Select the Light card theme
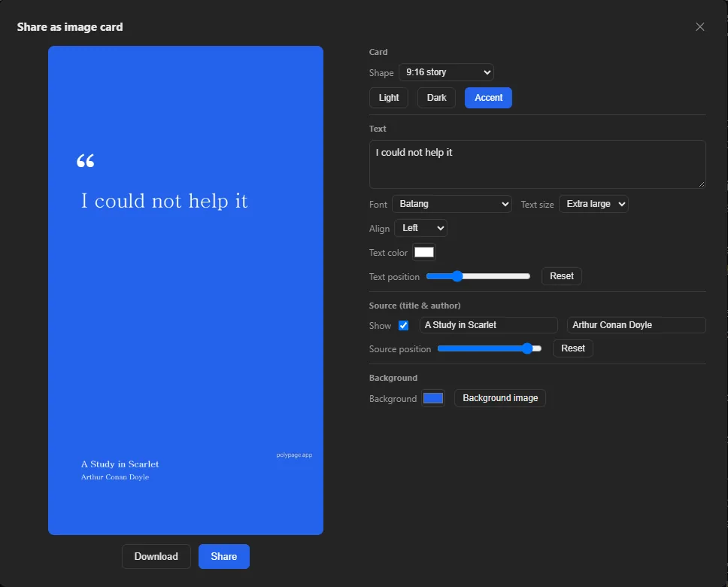This screenshot has width=728, height=587. pos(389,98)
